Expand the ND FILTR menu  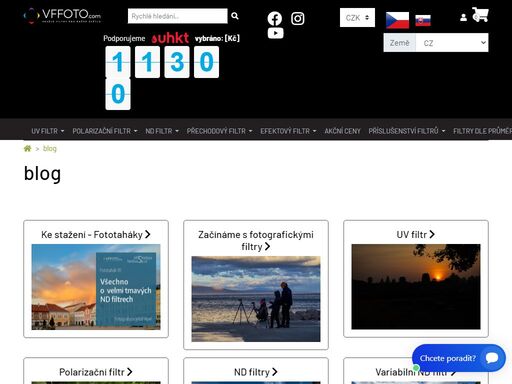pos(162,131)
